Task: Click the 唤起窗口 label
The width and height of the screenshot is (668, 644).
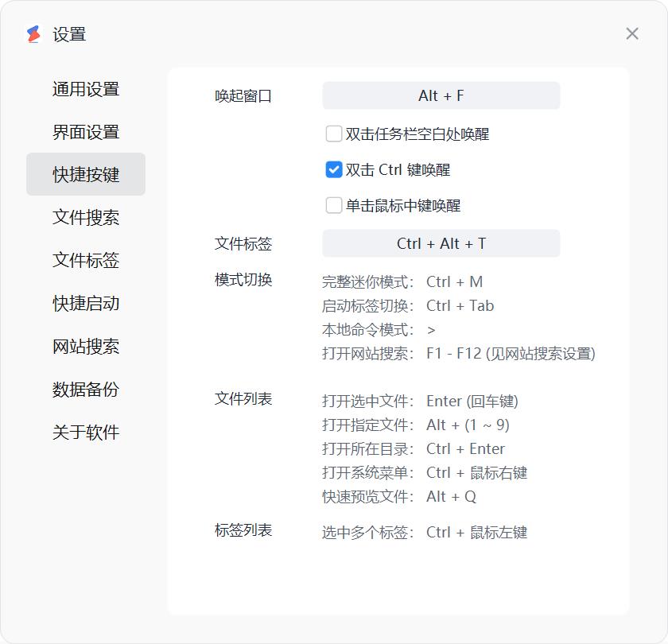Action: (243, 95)
